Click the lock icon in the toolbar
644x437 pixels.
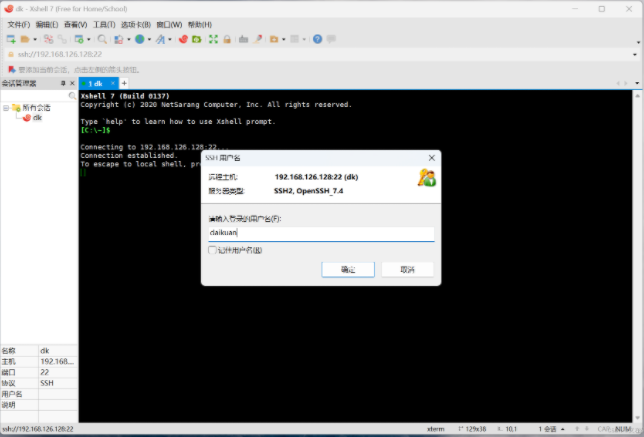click(x=228, y=39)
